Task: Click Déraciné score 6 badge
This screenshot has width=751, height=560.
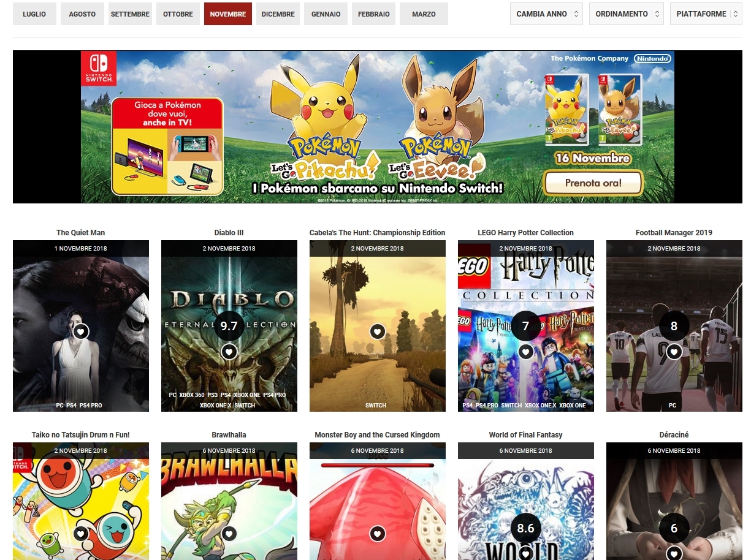Action: (674, 528)
